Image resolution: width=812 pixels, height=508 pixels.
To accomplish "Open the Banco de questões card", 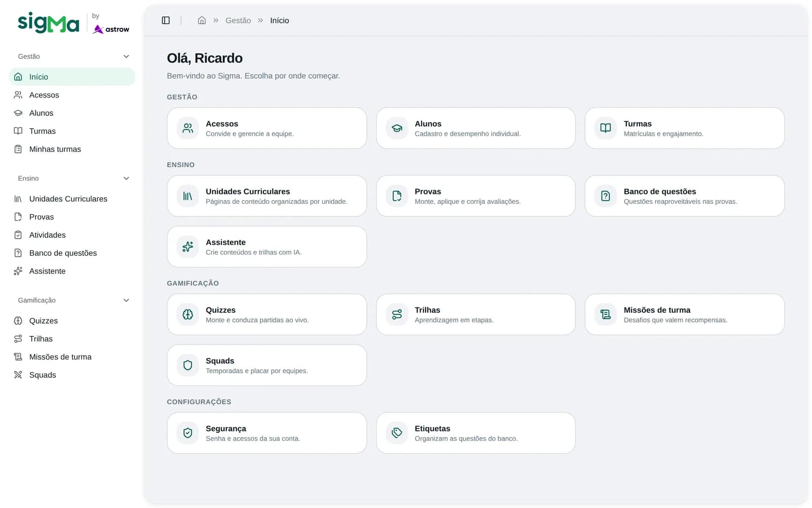I will coord(685,196).
